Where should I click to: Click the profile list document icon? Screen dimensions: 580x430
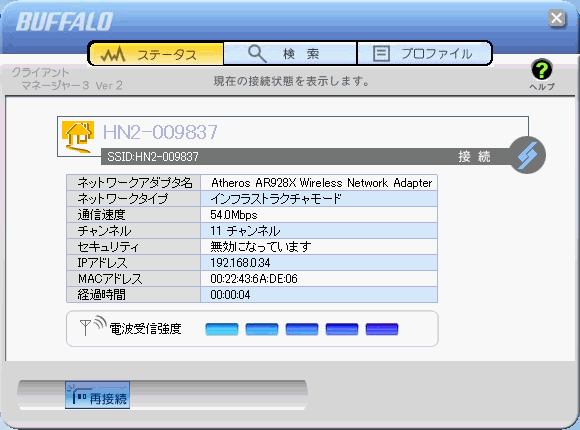click(381, 54)
